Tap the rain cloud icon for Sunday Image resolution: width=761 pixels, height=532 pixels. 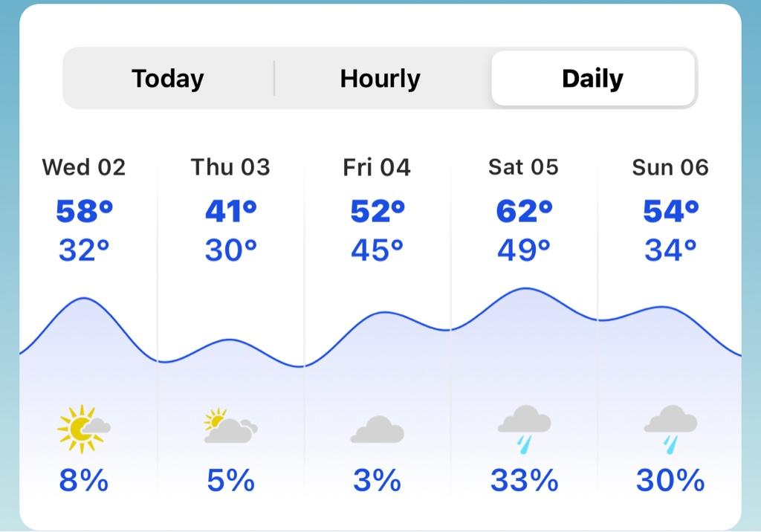(x=670, y=429)
